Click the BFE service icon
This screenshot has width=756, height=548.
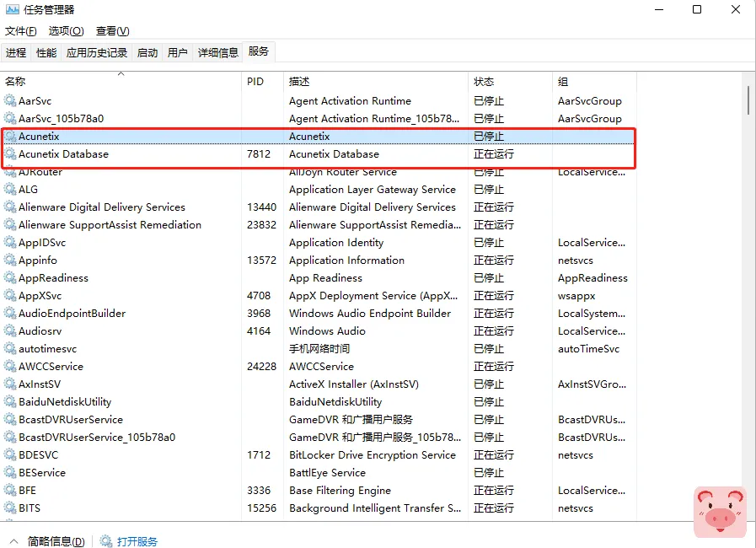(x=10, y=490)
